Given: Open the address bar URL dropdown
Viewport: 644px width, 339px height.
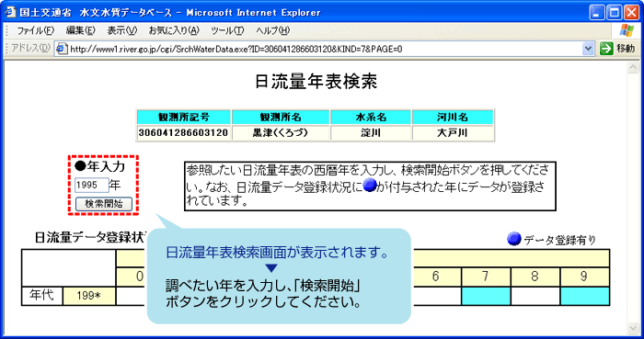Looking at the screenshot, I should (588, 49).
